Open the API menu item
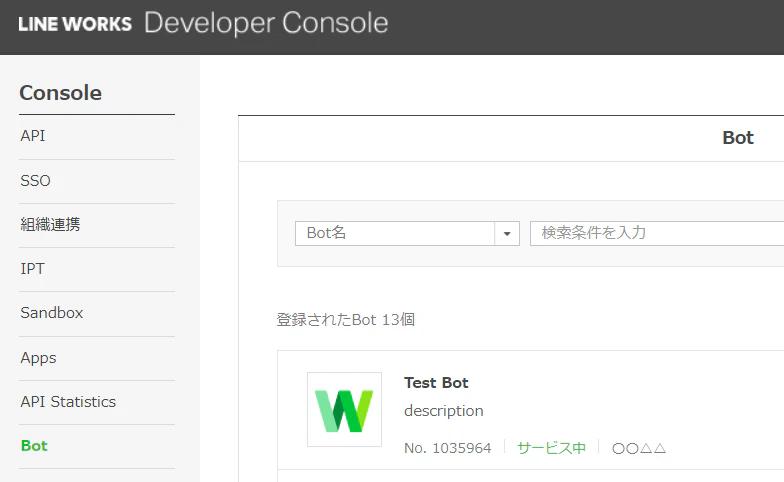Screen dimensions: 784x482 coord(33,136)
